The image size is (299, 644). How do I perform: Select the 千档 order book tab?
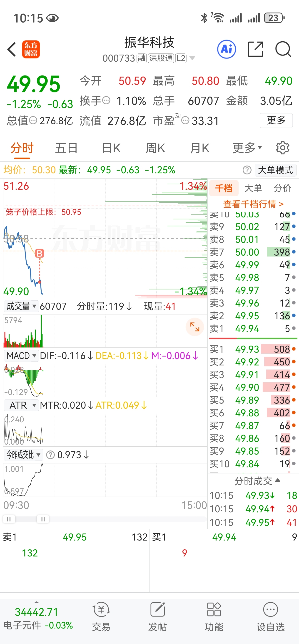[x=224, y=188]
